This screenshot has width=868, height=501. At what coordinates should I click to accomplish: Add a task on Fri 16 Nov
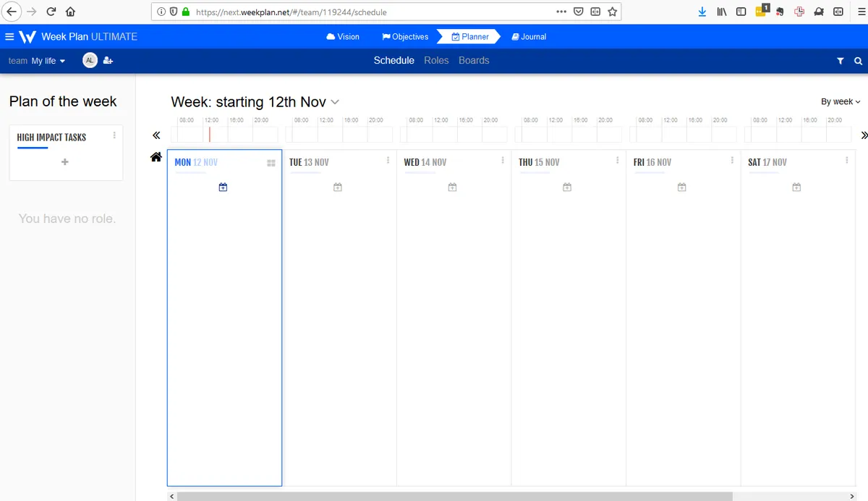(x=681, y=188)
